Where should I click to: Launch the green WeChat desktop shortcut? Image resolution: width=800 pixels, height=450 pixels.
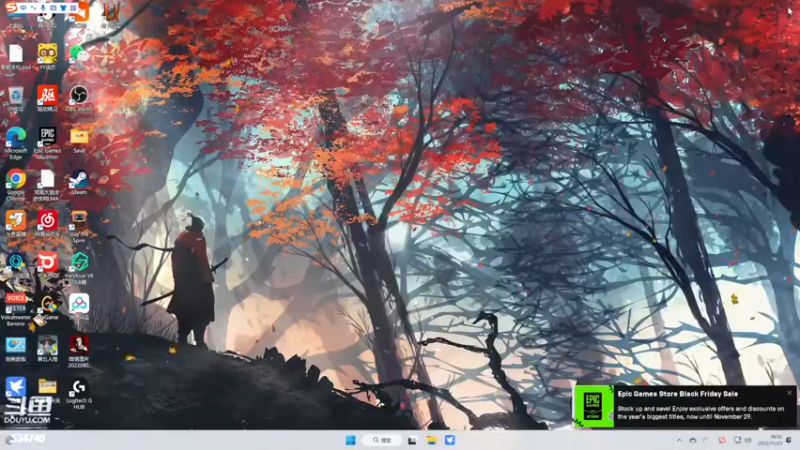coord(79,56)
